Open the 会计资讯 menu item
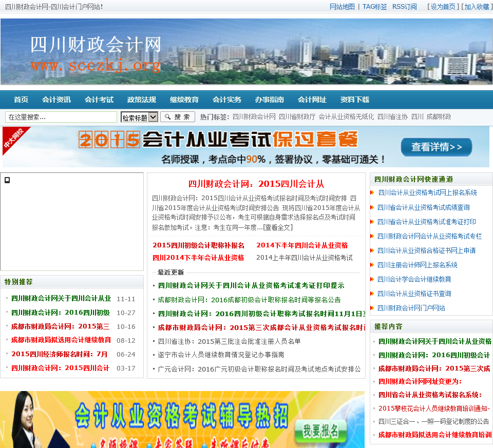Screen dimensions: 493x448 [56, 100]
